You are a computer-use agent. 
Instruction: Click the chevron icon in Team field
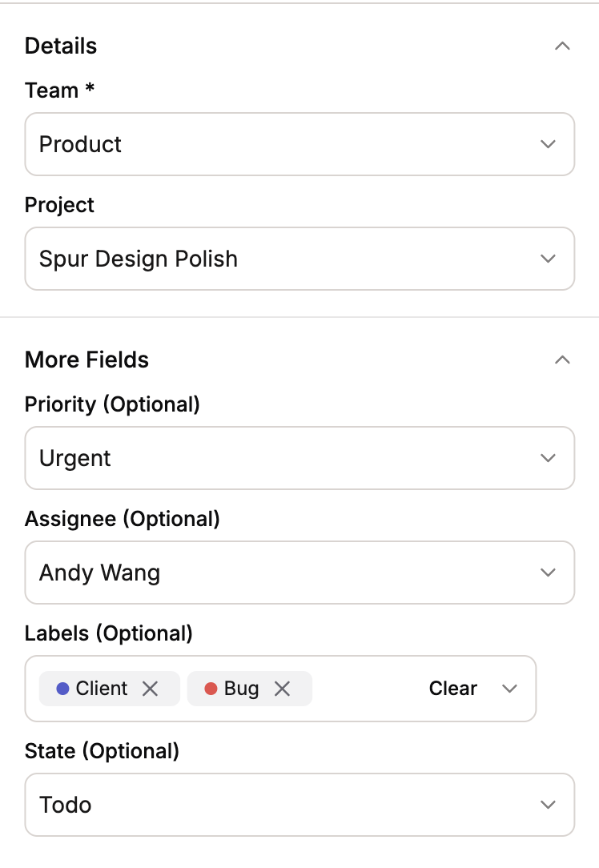tap(548, 144)
